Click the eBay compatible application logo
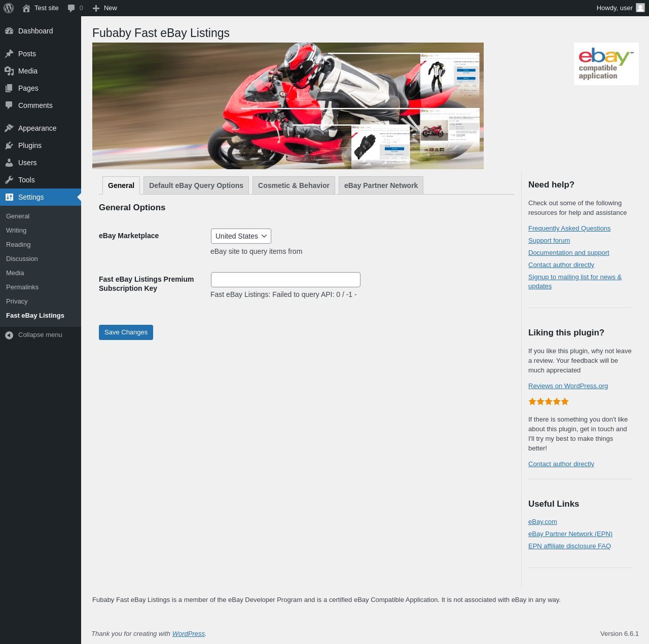The width and height of the screenshot is (649, 644). pos(606,64)
